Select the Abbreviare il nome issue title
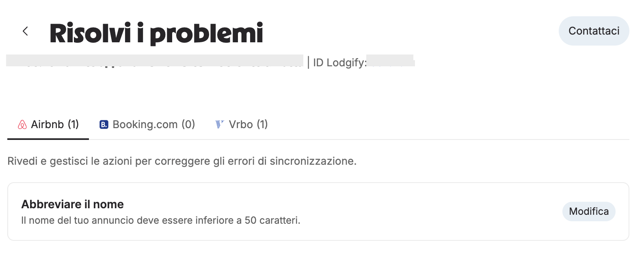The width and height of the screenshot is (644, 253). point(73,204)
